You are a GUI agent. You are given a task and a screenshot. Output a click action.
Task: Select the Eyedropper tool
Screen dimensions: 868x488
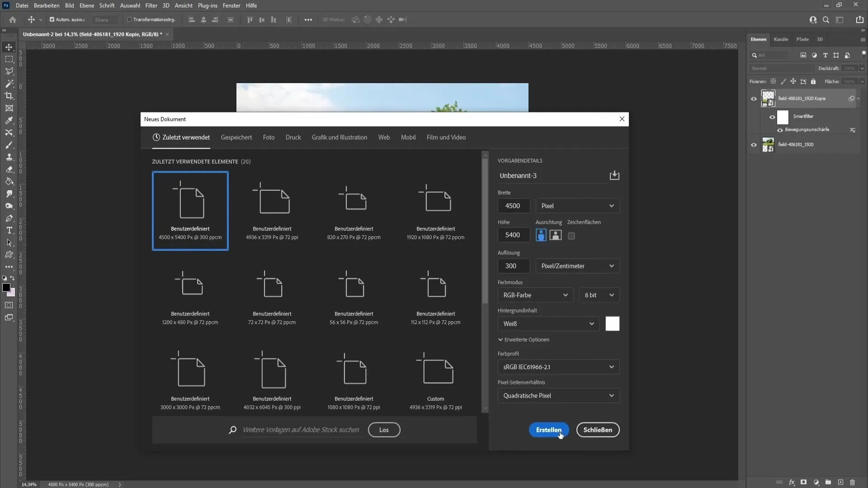coord(9,121)
